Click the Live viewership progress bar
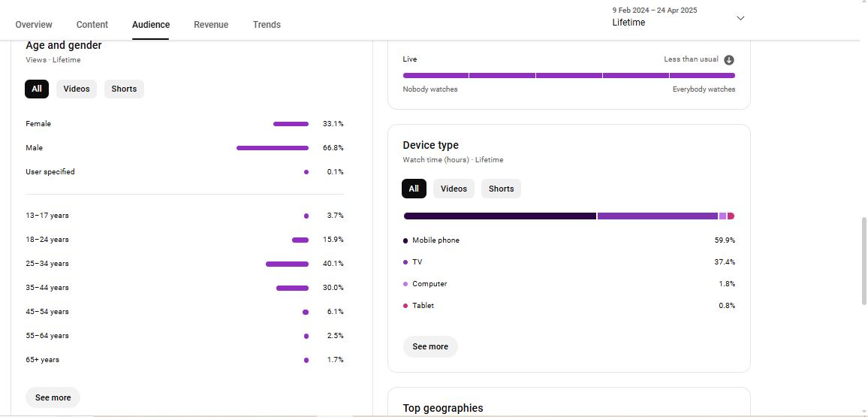This screenshot has height=417, width=868. [x=568, y=75]
